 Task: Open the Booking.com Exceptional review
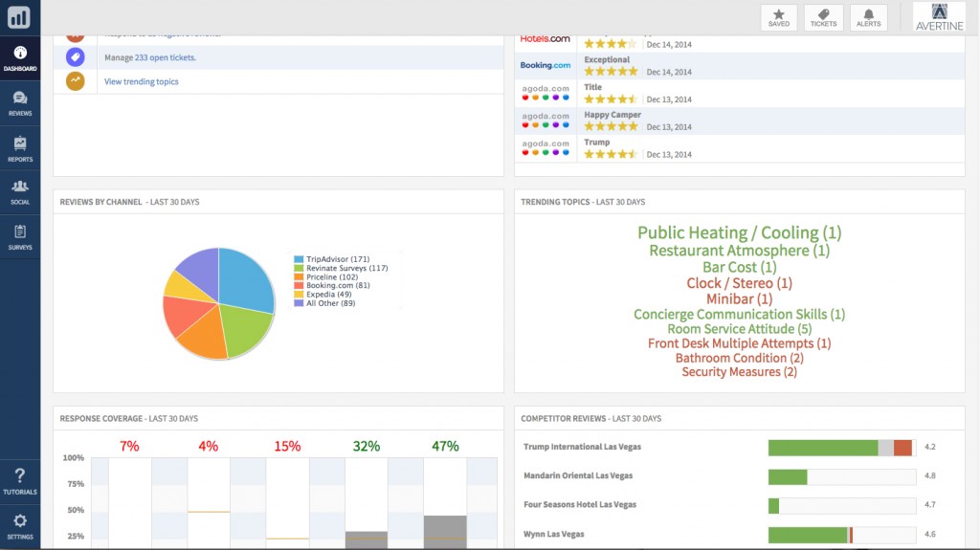click(x=740, y=66)
